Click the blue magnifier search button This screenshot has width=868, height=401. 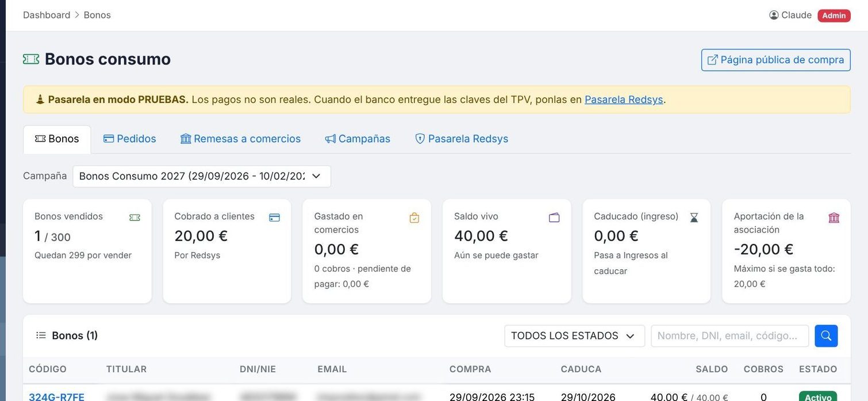point(826,336)
